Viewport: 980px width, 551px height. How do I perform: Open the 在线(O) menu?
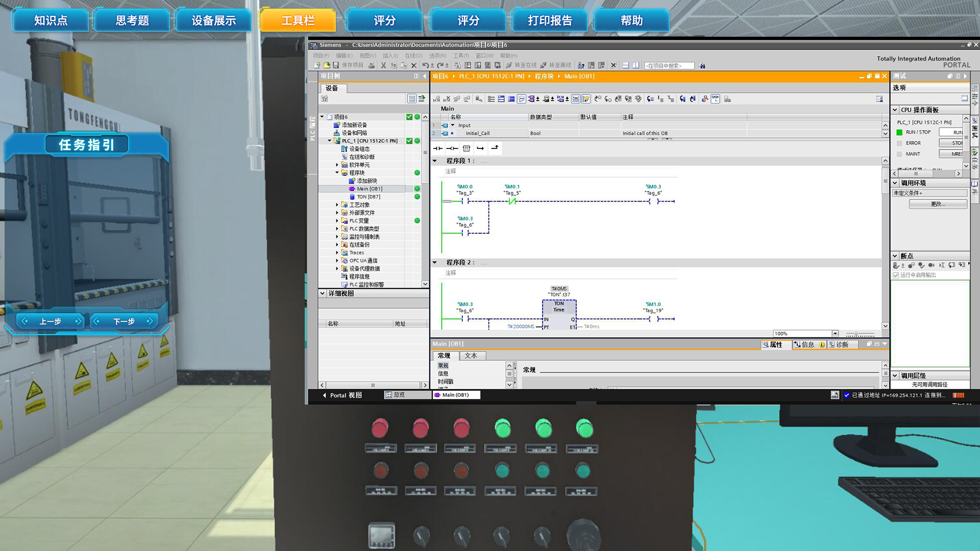(x=413, y=56)
